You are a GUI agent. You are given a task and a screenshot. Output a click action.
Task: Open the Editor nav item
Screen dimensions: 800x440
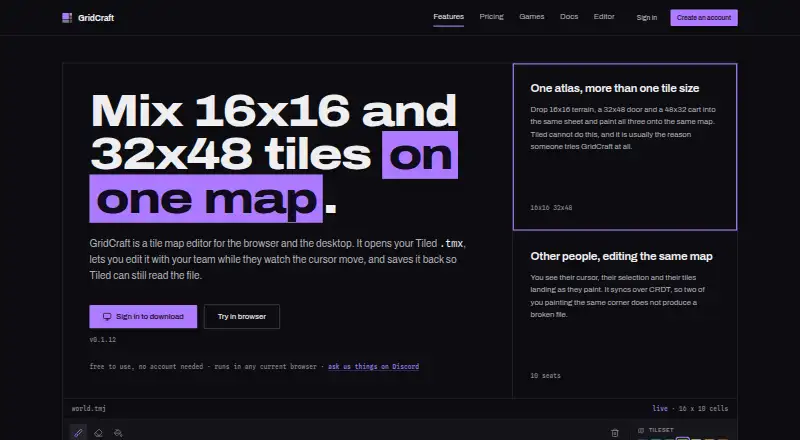tap(604, 17)
